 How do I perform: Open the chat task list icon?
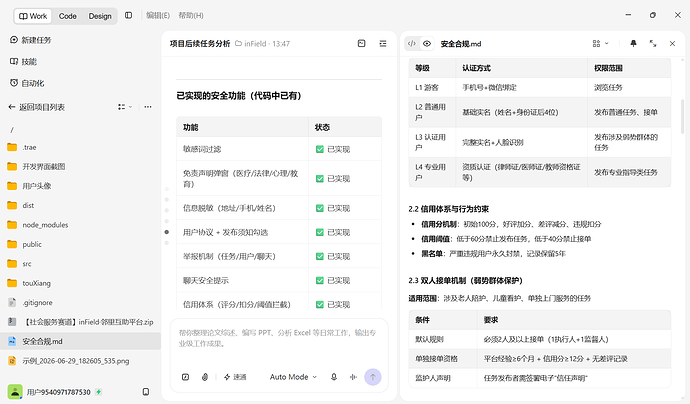[383, 43]
